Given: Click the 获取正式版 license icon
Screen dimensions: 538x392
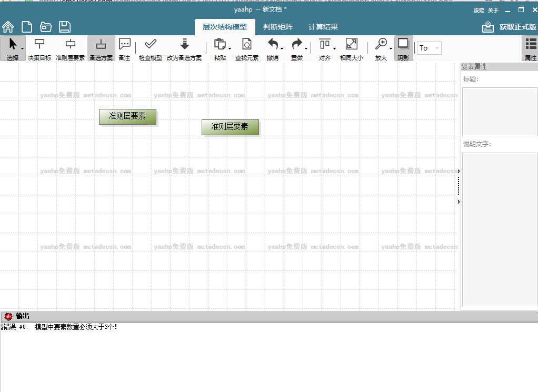Looking at the screenshot, I should coord(487,27).
